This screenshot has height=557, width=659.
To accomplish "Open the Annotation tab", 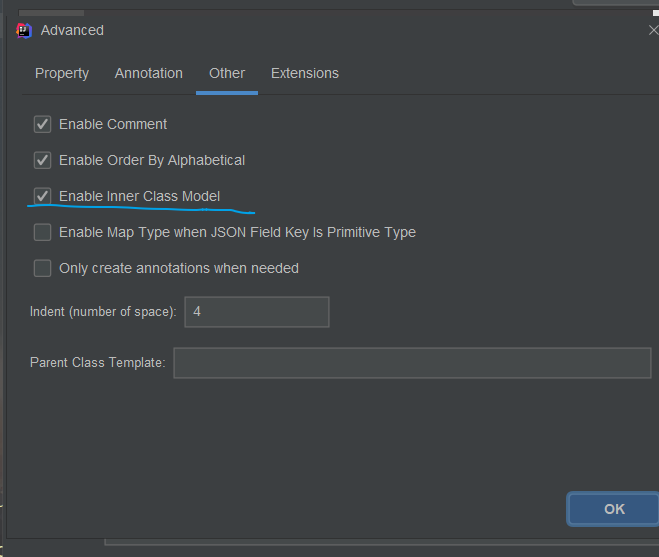I will point(149,73).
